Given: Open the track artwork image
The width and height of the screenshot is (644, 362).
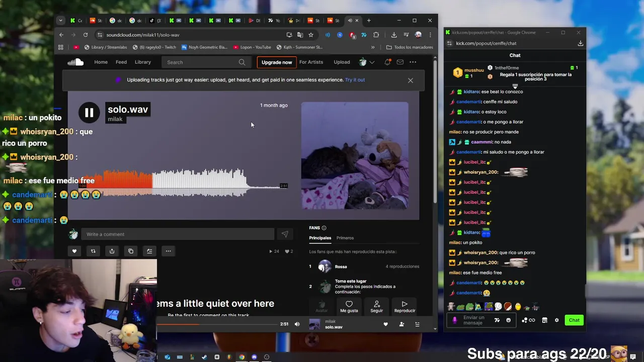Looking at the screenshot, I should click(355, 155).
